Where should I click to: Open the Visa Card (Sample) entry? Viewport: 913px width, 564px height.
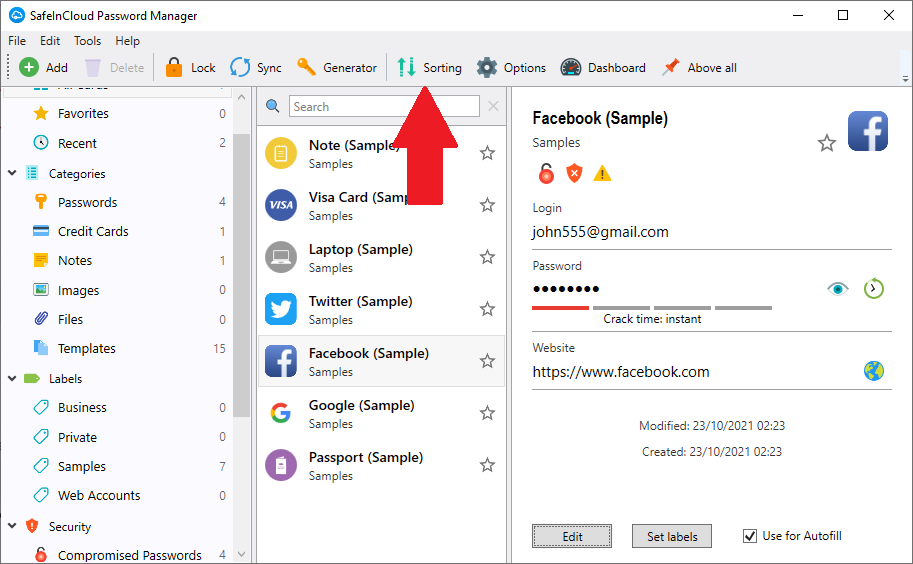[381, 205]
